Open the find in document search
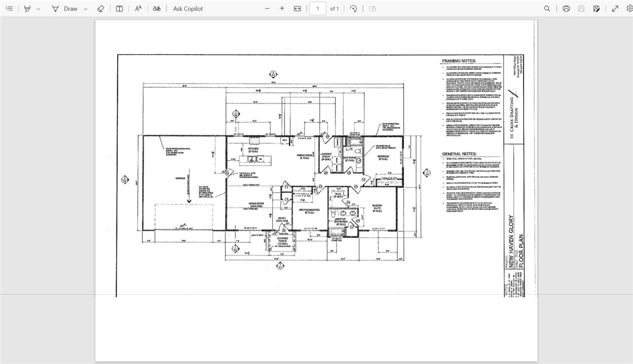The width and height of the screenshot is (633, 364). pos(547,9)
